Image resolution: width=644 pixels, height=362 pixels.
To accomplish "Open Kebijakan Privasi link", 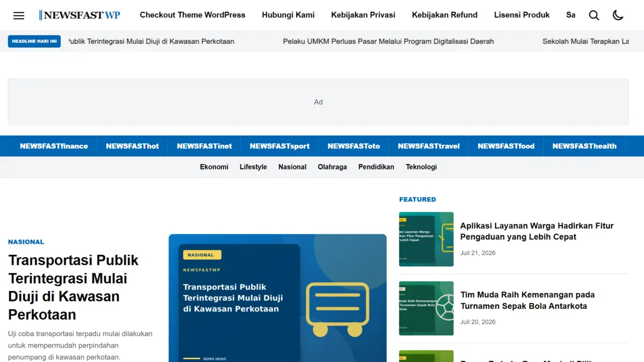I will (x=363, y=15).
